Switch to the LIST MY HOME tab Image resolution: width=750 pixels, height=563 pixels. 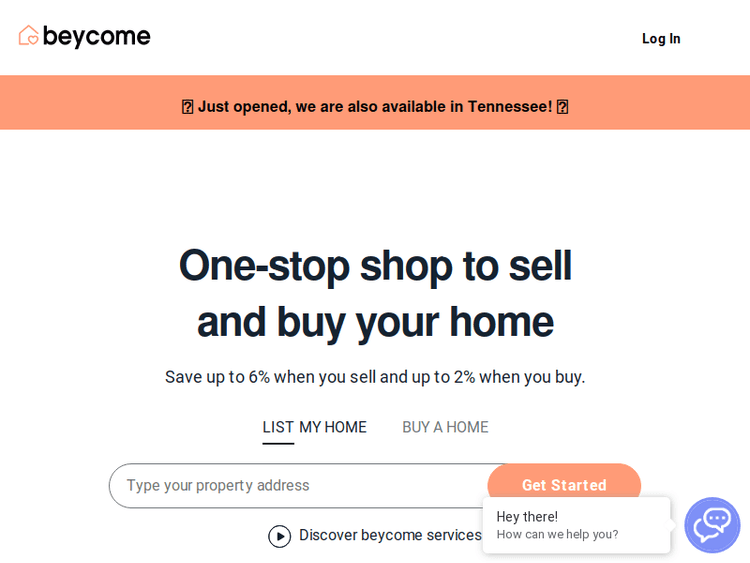[314, 427]
